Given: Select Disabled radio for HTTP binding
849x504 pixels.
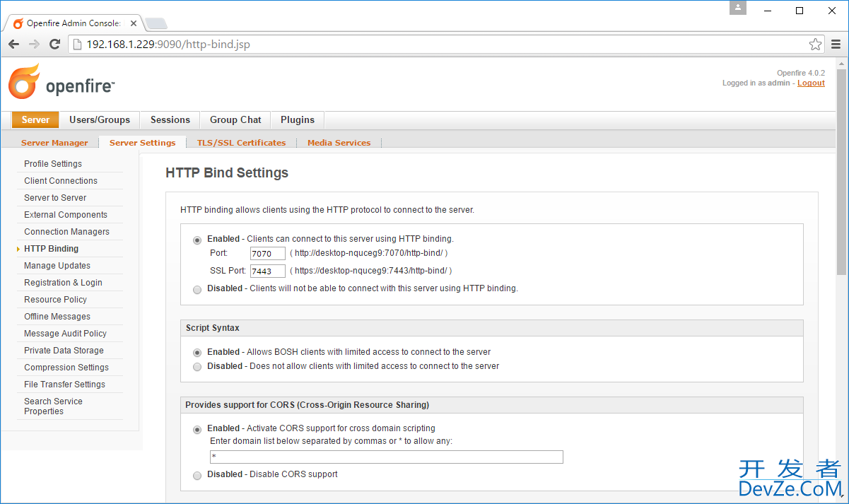Looking at the screenshot, I should pos(197,289).
